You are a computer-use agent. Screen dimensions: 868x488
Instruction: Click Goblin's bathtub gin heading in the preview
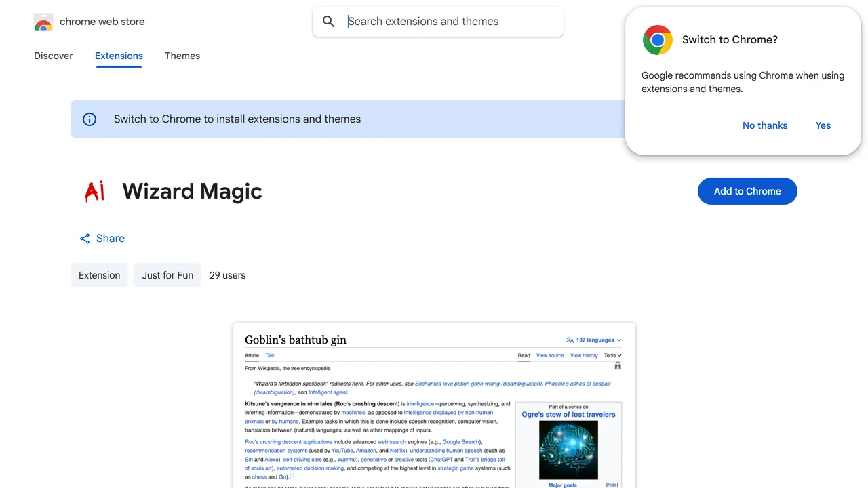click(296, 340)
